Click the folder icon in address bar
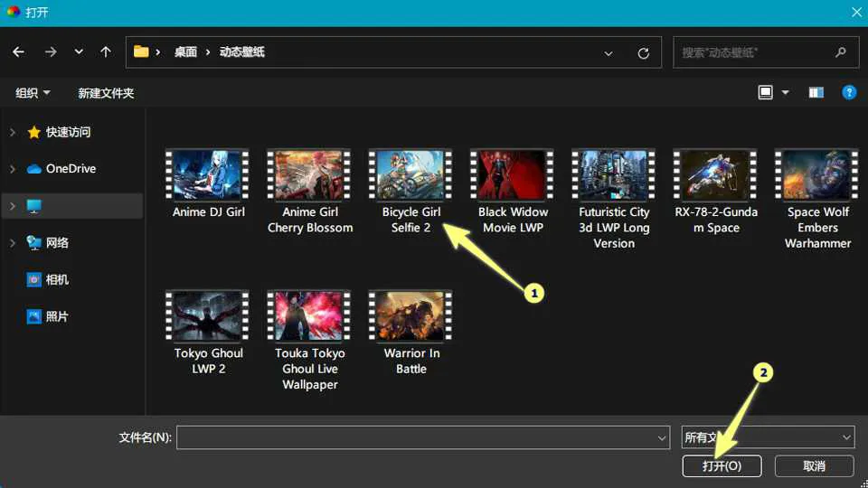 point(141,52)
